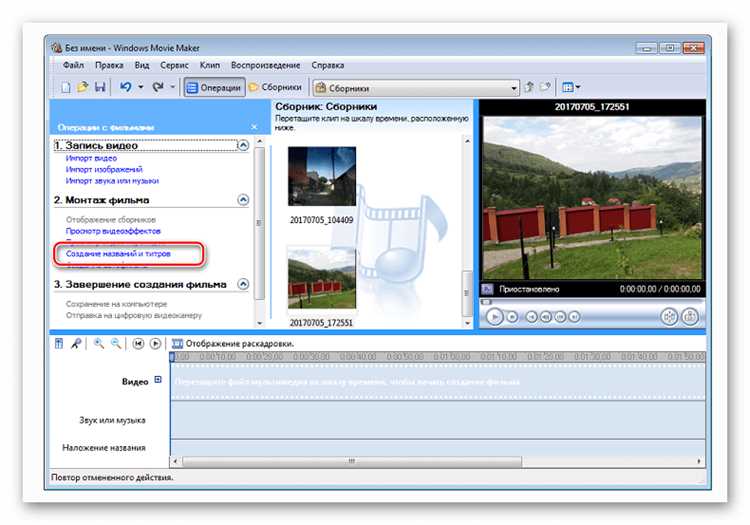Screen dimensions: 750x525
Task: Select the 20170705_172551 clip thumbnail
Action: coord(322,277)
